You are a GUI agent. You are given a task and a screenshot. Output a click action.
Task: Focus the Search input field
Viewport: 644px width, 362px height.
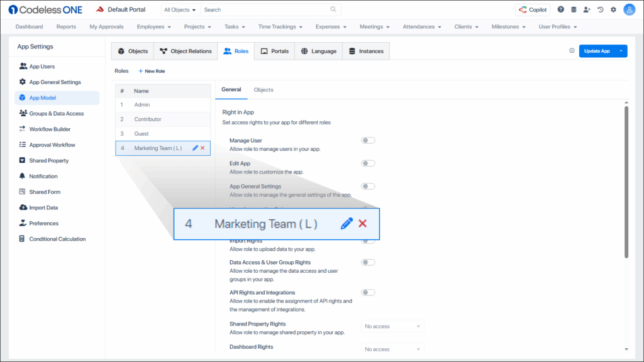tap(266, 9)
